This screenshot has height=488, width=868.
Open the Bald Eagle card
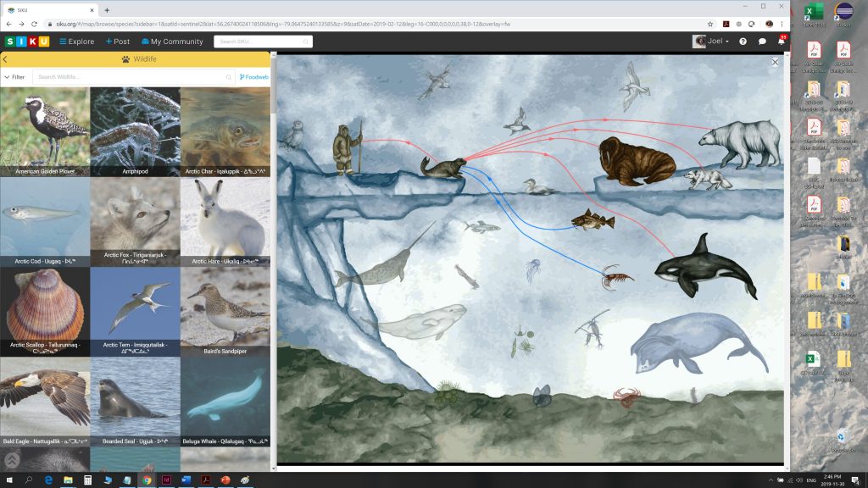[x=45, y=402]
